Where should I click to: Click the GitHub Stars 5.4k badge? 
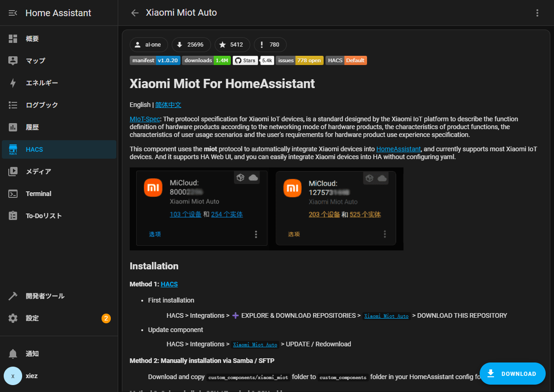point(253,60)
